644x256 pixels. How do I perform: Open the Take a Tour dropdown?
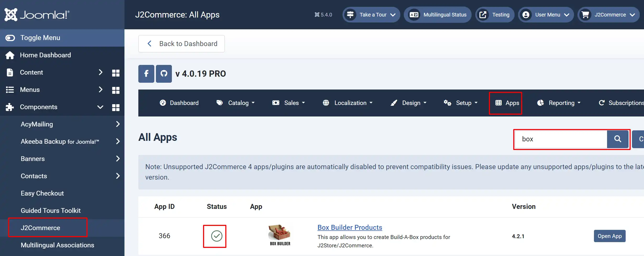click(371, 15)
